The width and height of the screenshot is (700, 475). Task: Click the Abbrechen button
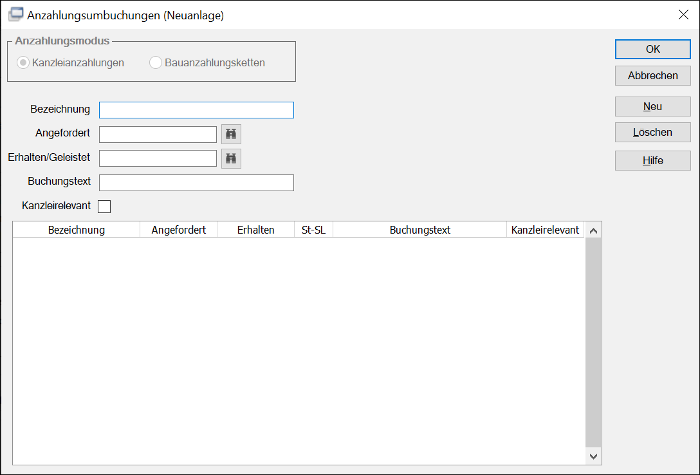pyautogui.click(x=653, y=75)
